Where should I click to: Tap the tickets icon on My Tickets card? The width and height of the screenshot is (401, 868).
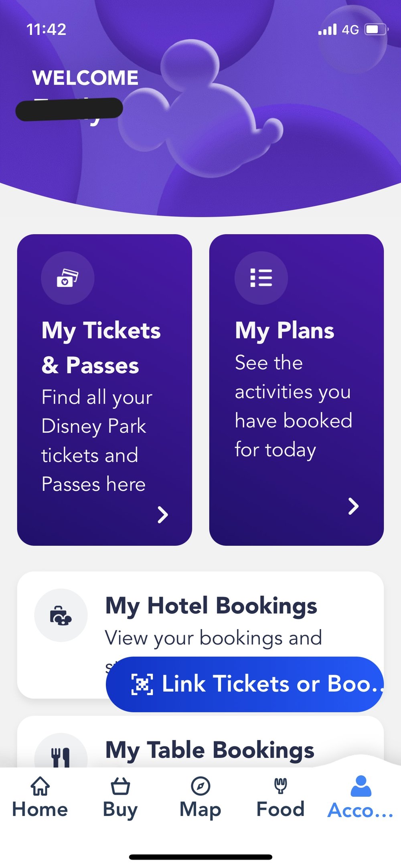[67, 278]
